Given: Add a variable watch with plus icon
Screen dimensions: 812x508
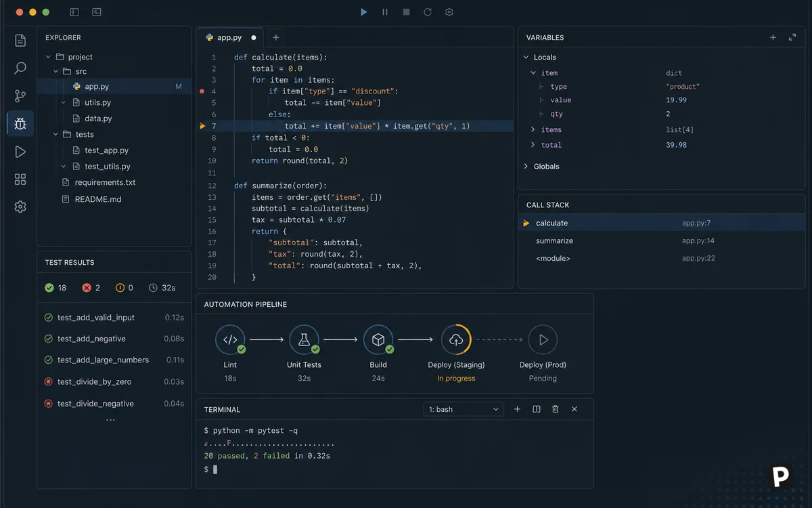Looking at the screenshot, I should click(x=773, y=38).
